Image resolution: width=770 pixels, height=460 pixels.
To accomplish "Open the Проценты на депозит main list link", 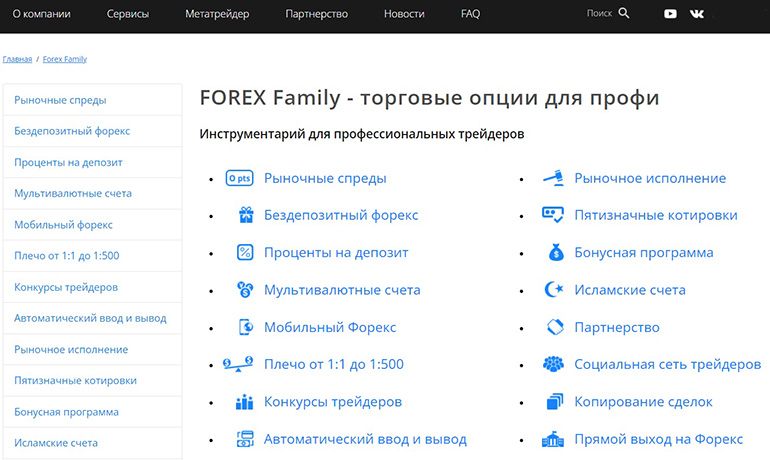I will click(336, 253).
